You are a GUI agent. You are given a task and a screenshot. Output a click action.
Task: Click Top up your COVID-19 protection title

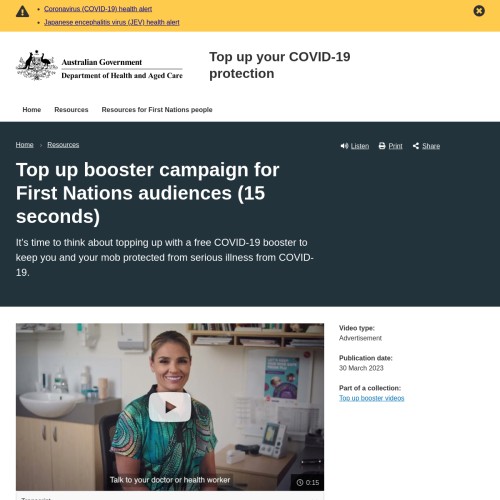(280, 65)
